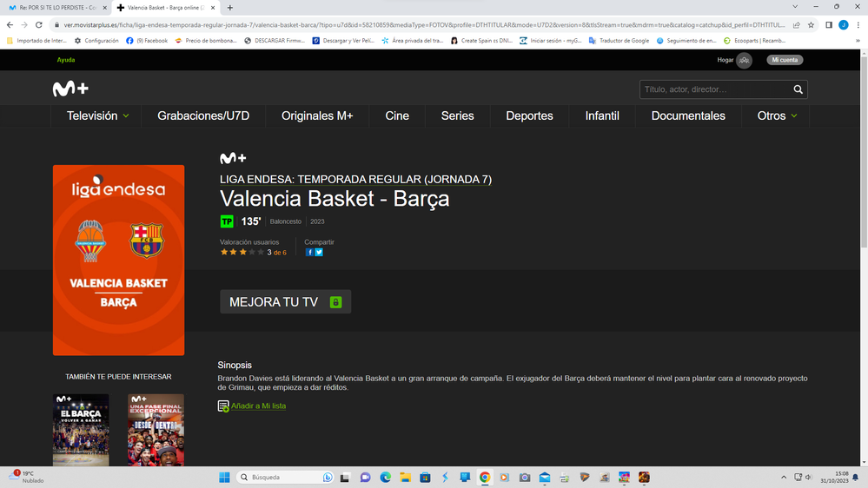Image resolution: width=868 pixels, height=488 pixels.
Task: Bookmark this page with star icon
Action: pos(811,25)
